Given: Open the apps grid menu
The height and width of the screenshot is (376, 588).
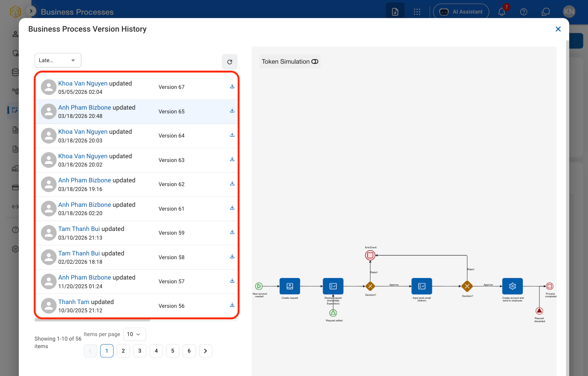Looking at the screenshot, I should (417, 12).
